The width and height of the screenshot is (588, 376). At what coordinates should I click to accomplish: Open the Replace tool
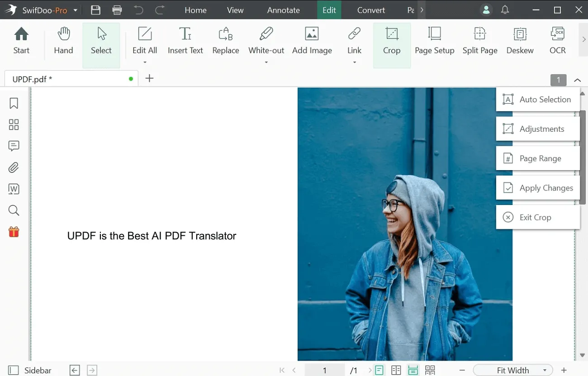tap(225, 41)
